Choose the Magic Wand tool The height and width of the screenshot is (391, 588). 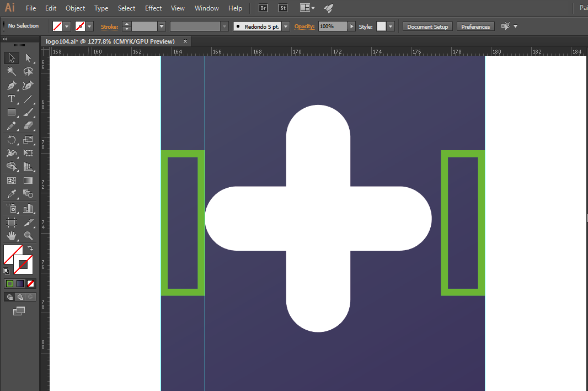click(x=12, y=71)
